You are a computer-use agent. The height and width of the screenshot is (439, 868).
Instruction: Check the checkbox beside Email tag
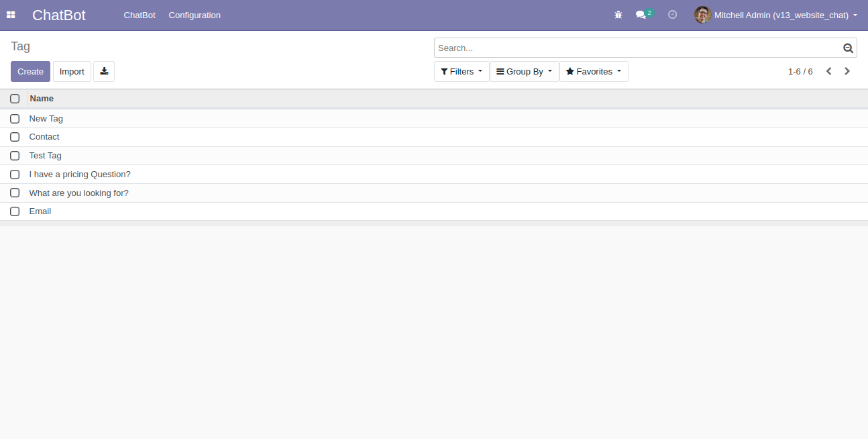point(15,211)
